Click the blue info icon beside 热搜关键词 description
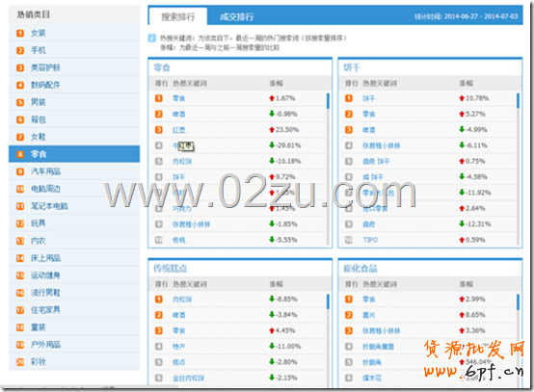The height and width of the screenshot is (392, 534). [152, 39]
